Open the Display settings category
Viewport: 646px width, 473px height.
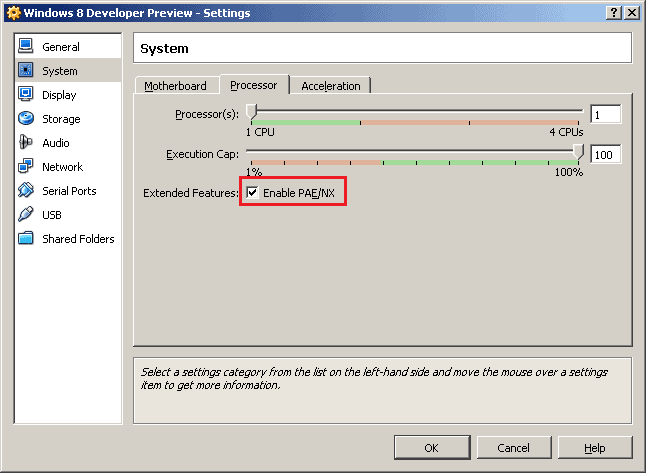[x=68, y=95]
